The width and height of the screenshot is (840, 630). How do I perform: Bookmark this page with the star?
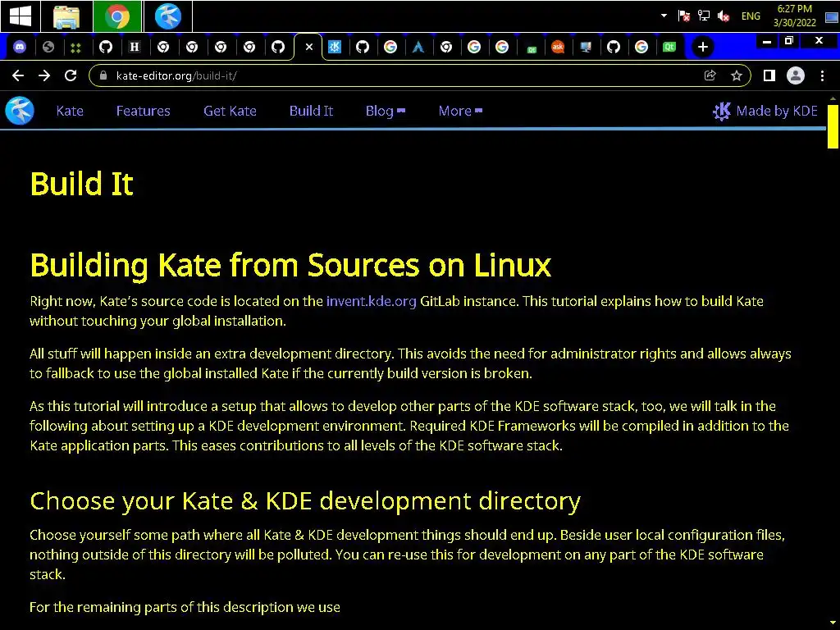pos(737,75)
